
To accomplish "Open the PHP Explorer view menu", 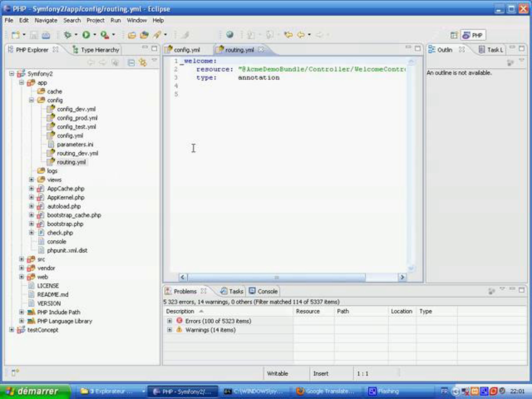I will click(155, 60).
